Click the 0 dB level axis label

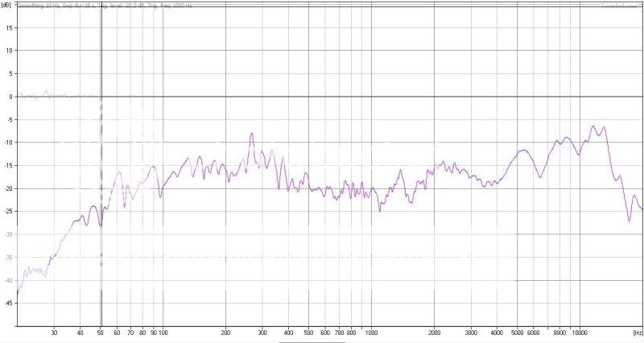(x=10, y=97)
